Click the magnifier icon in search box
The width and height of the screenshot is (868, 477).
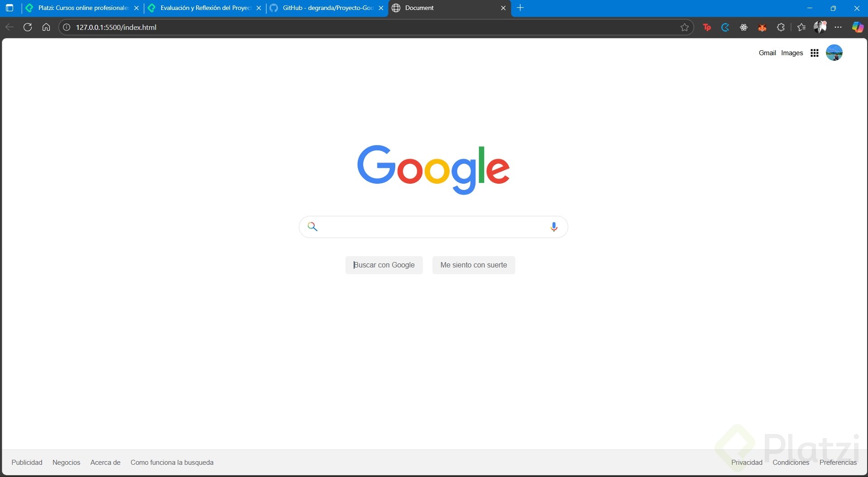click(x=312, y=226)
